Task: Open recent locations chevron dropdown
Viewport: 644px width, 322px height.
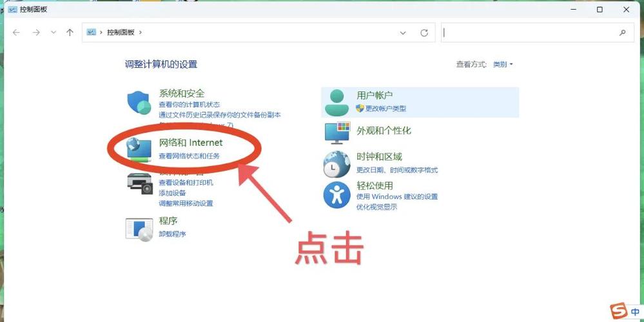Action: (54, 32)
